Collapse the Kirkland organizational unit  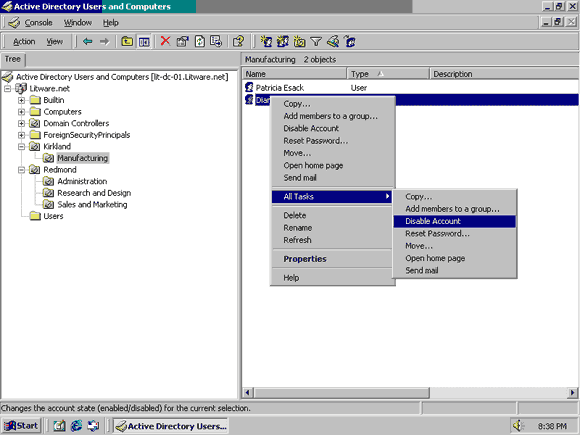(x=21, y=146)
